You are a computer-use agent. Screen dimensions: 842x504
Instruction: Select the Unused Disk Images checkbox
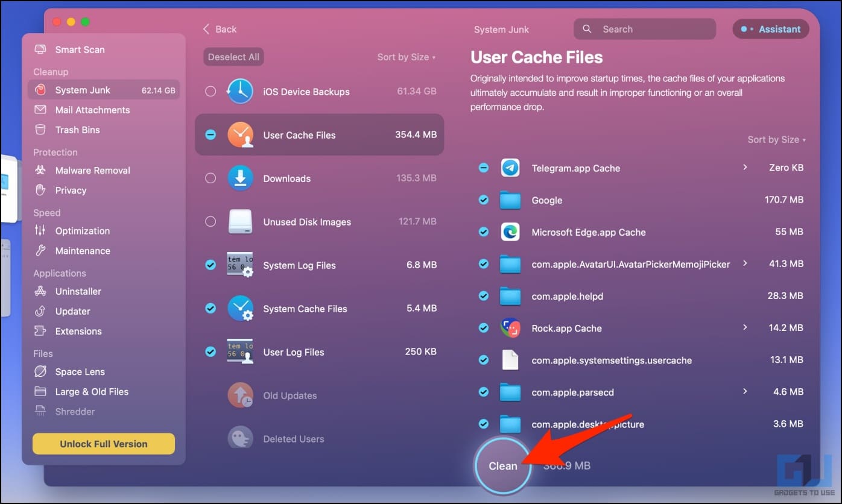(x=210, y=222)
